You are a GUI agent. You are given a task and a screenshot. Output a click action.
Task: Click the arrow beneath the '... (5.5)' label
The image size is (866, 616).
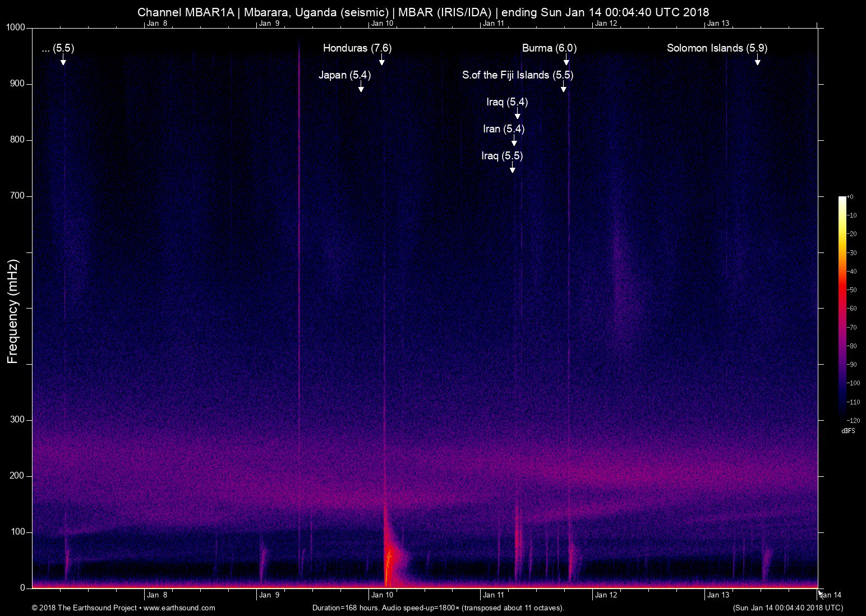(63, 60)
